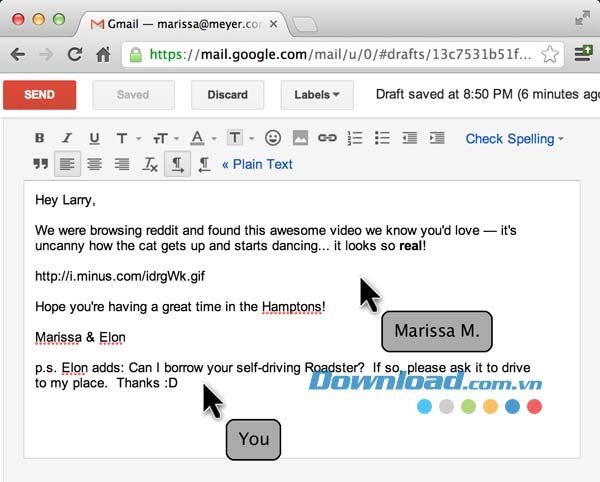Screen dimensions: 600x482
Task: Insert an emoticon with smiley icon
Action: (273, 139)
